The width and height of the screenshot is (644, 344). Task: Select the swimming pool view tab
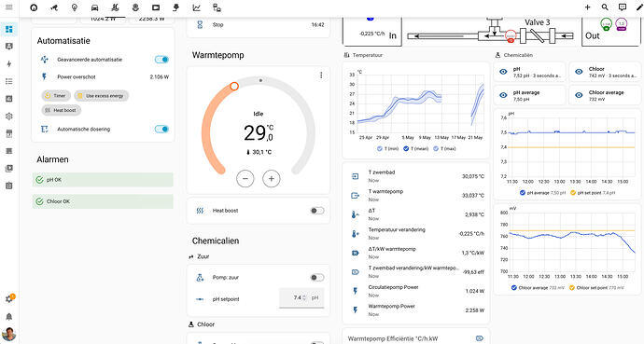point(115,7)
